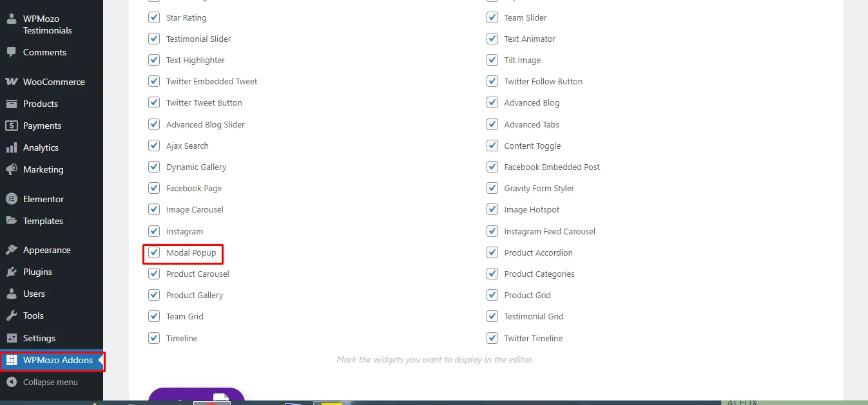Click the Image Carousel label
The width and height of the screenshot is (868, 405).
point(195,209)
